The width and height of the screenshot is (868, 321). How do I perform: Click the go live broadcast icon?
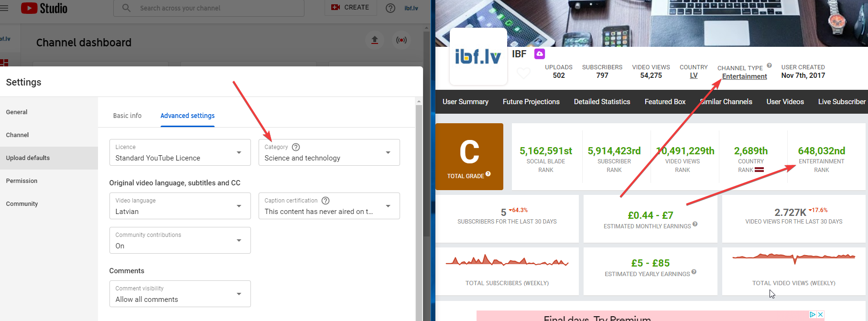401,40
